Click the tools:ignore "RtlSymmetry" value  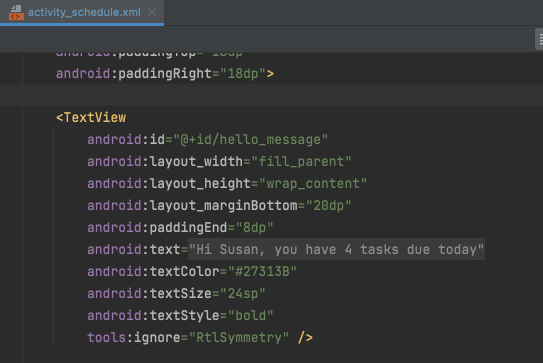(x=239, y=337)
